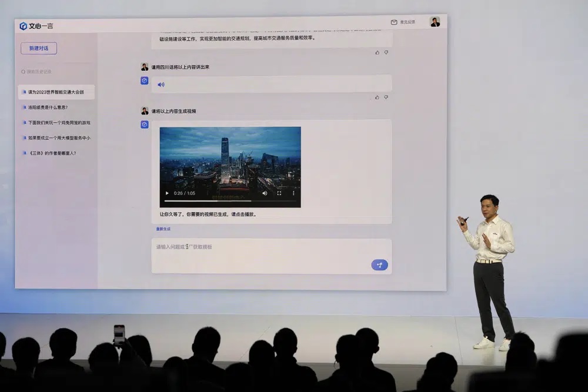Enter fullscreen mode on the video
Image resolution: width=588 pixels, height=392 pixels.
(x=279, y=193)
